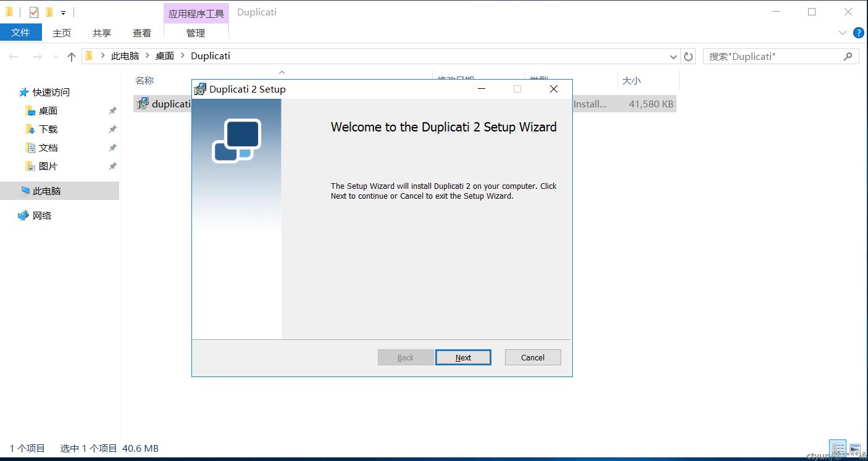868x461 pixels.
Task: Go up one folder level arrow
Action: tap(72, 56)
